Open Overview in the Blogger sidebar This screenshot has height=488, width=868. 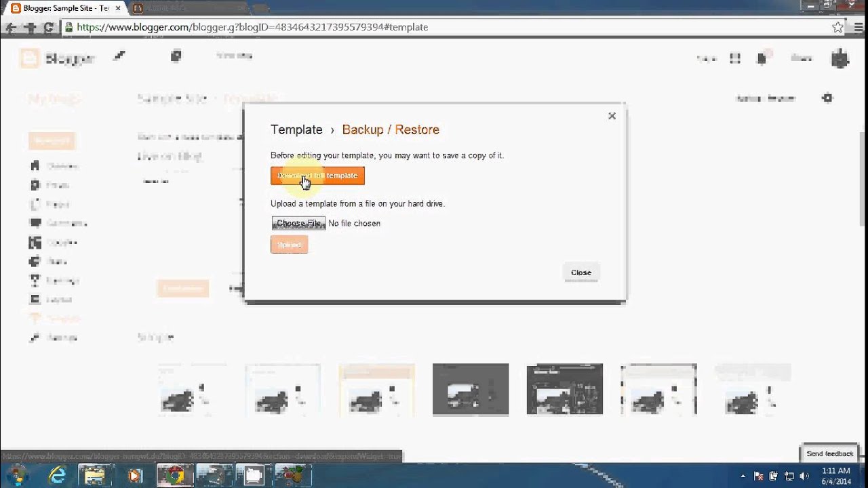click(54, 166)
